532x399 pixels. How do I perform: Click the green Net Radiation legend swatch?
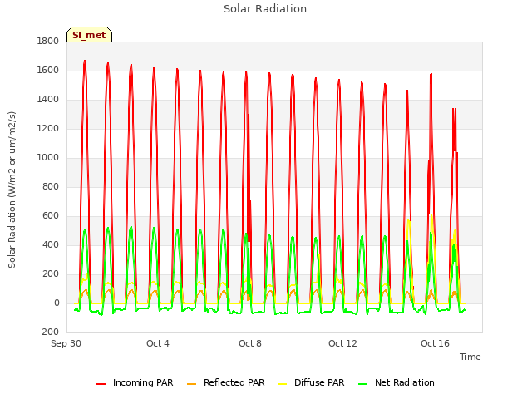pos(363,383)
